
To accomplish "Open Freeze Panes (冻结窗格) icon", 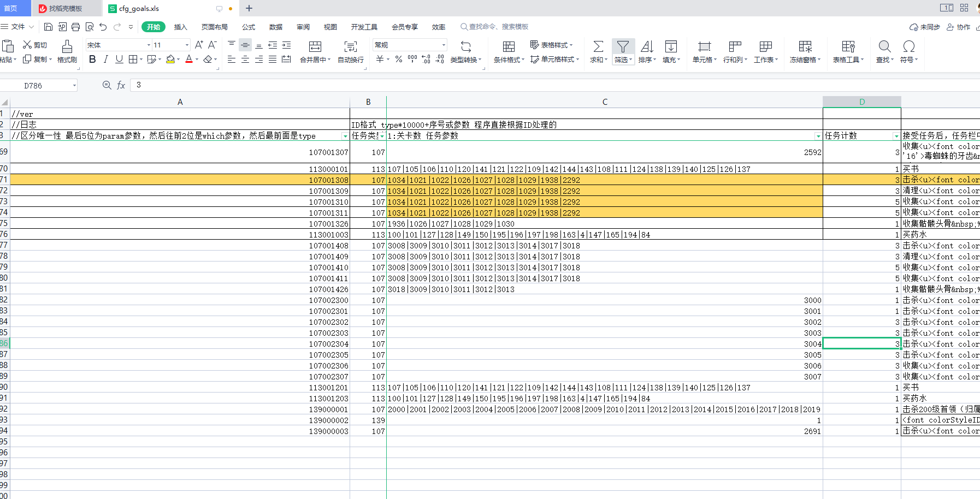I will pyautogui.click(x=805, y=46).
